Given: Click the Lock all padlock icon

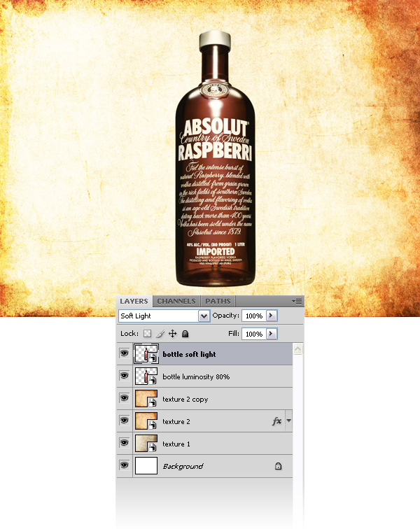Looking at the screenshot, I should [185, 334].
